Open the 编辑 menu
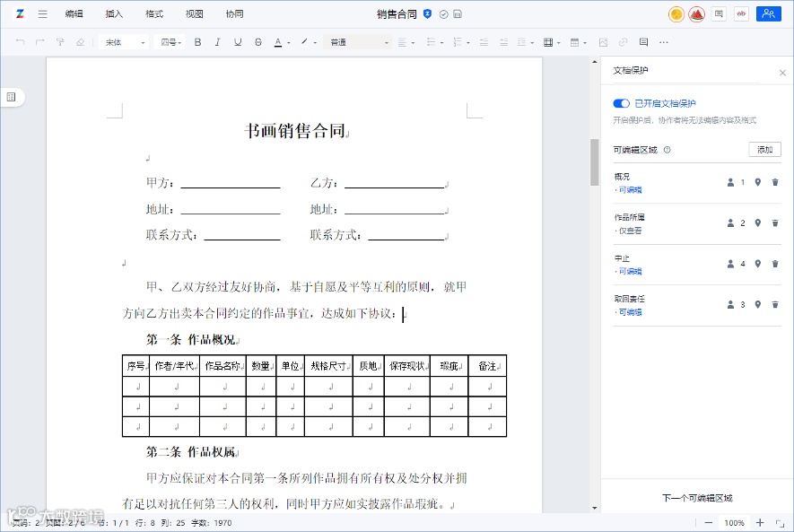 click(x=74, y=14)
